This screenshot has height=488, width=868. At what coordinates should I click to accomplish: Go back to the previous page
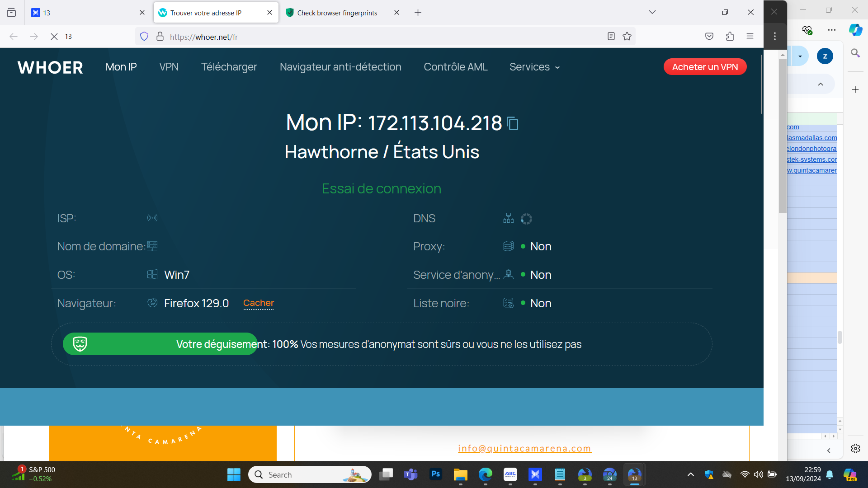[14, 37]
